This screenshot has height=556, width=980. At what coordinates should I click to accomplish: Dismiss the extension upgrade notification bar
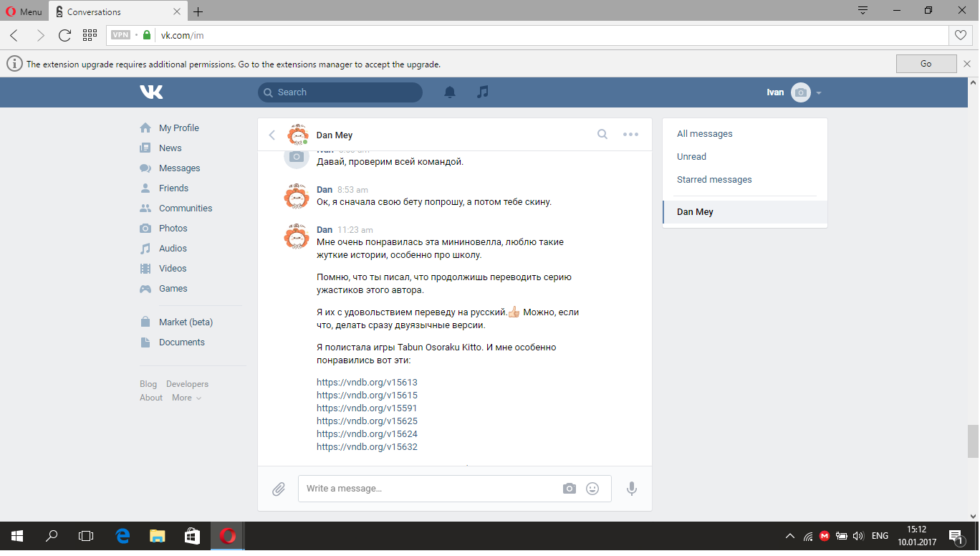click(x=967, y=64)
